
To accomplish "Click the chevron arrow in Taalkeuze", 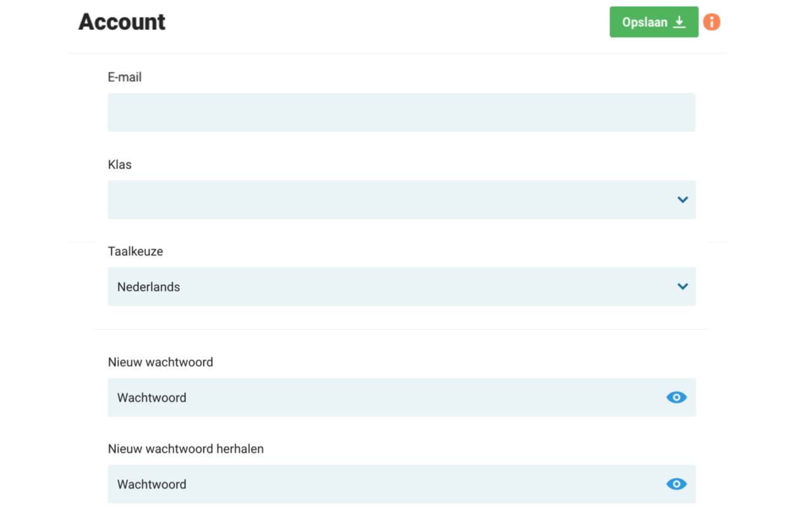I will click(683, 286).
